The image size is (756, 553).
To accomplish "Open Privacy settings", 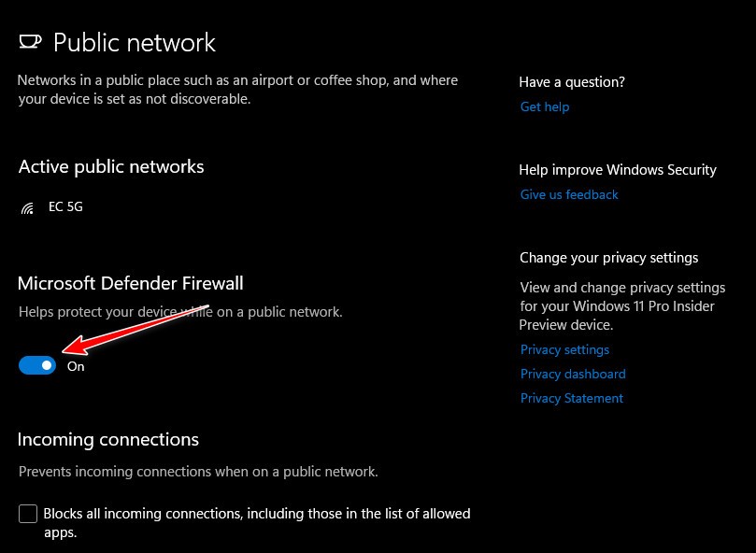I will point(564,348).
